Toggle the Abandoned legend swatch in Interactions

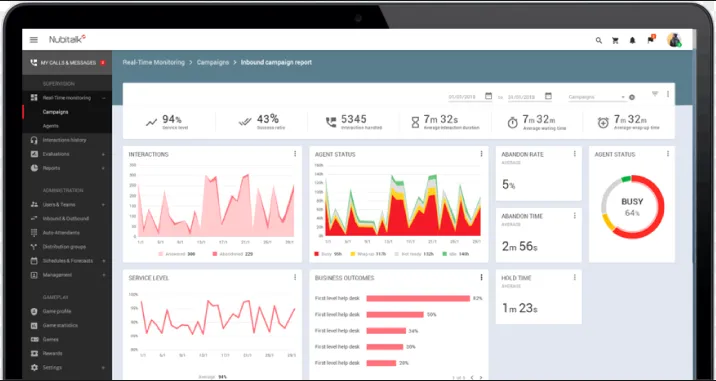[215, 254]
